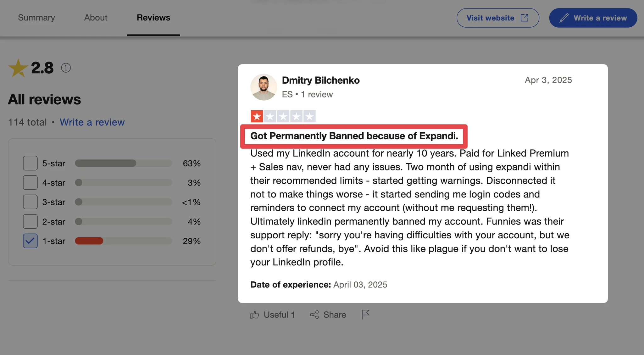Flag the review with the flag icon
This screenshot has height=355, width=644.
pos(365,314)
